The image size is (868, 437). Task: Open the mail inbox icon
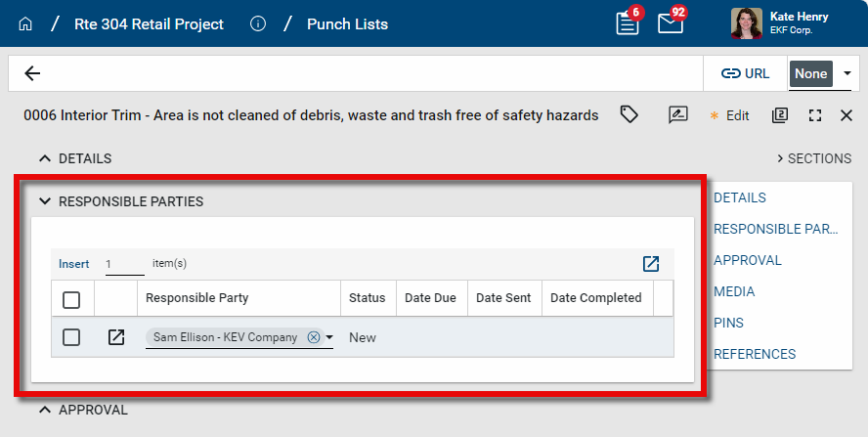coord(671,23)
